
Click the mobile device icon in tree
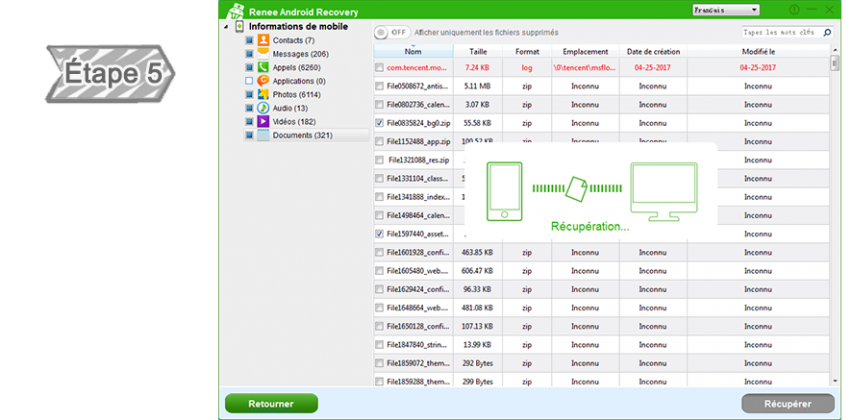pyautogui.click(x=239, y=27)
